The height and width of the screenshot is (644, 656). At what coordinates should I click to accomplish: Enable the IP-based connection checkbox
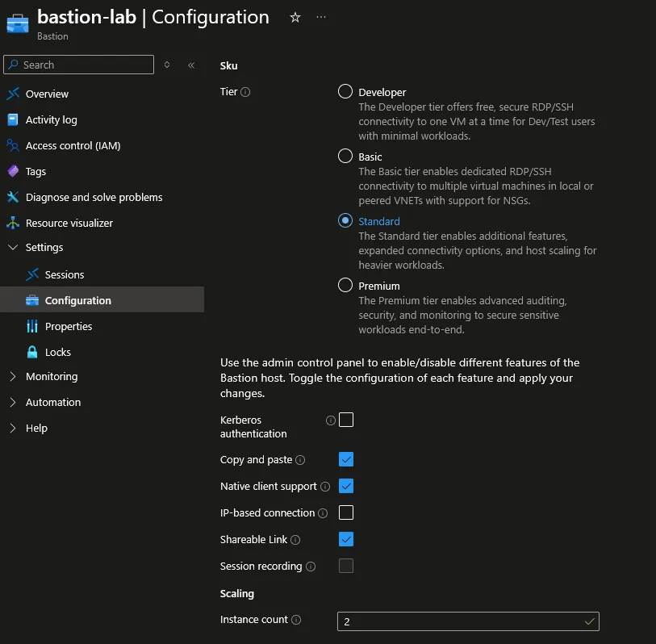coord(346,512)
